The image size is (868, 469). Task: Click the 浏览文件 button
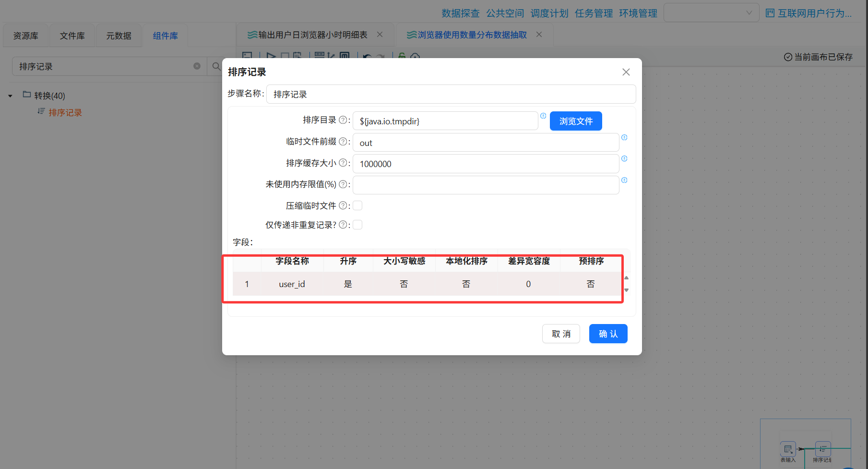[576, 121]
